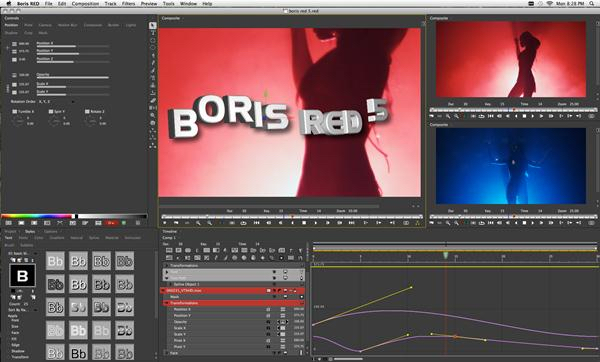The height and width of the screenshot is (362, 600).
Task: Toggle the Spin Y checkbox
Action: (x=51, y=111)
